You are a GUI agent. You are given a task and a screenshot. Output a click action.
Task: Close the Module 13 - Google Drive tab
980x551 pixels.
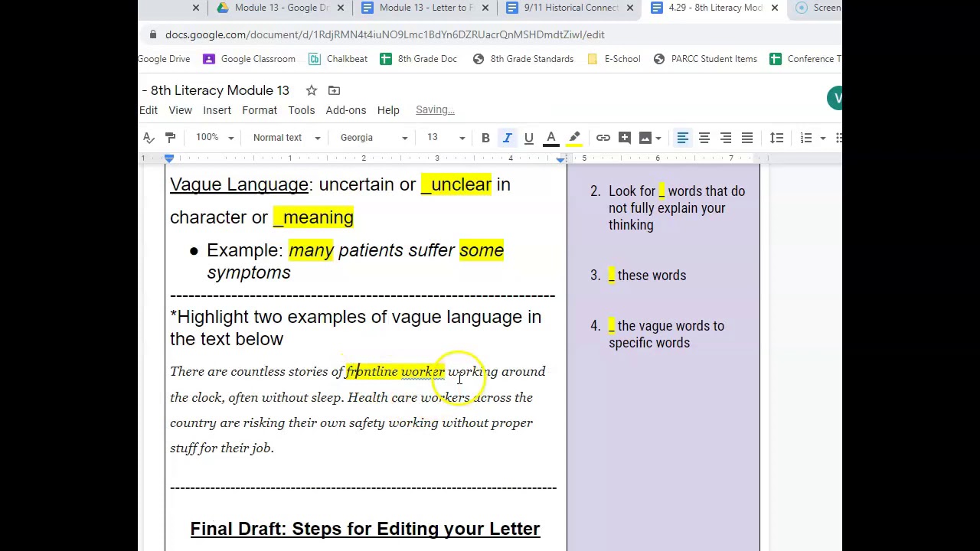340,8
